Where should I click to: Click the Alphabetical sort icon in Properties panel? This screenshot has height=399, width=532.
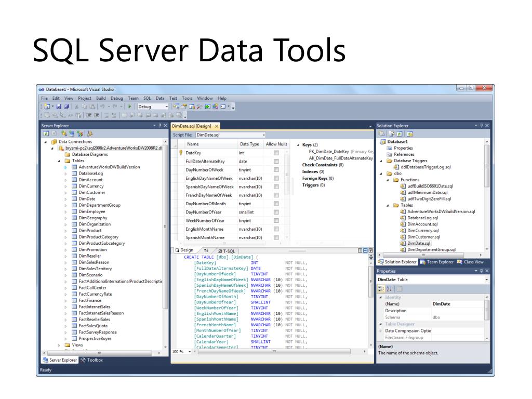pyautogui.click(x=389, y=289)
